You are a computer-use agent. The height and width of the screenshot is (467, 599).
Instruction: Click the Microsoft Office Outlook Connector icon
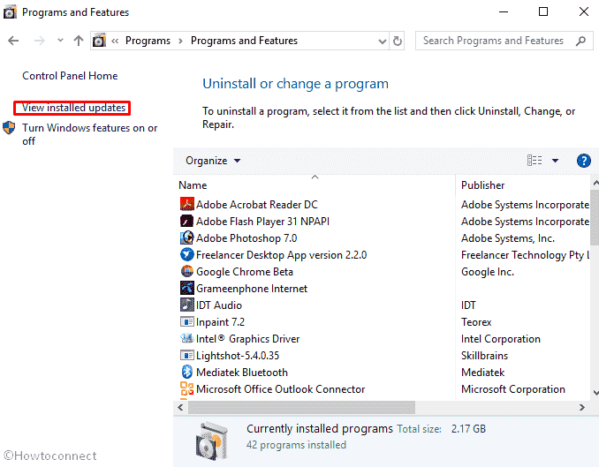click(x=187, y=389)
